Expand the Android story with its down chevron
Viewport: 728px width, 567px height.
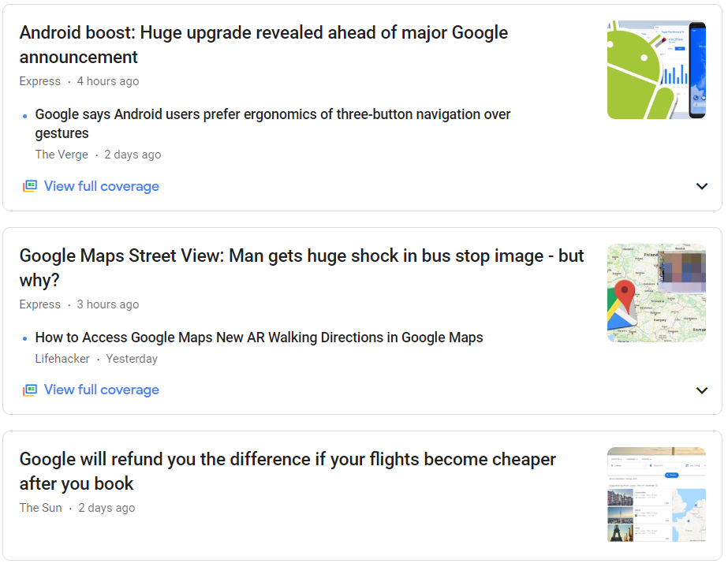701,186
